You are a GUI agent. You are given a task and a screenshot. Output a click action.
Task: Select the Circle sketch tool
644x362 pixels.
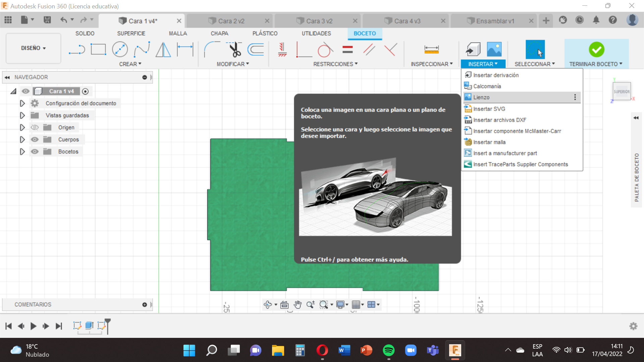120,50
